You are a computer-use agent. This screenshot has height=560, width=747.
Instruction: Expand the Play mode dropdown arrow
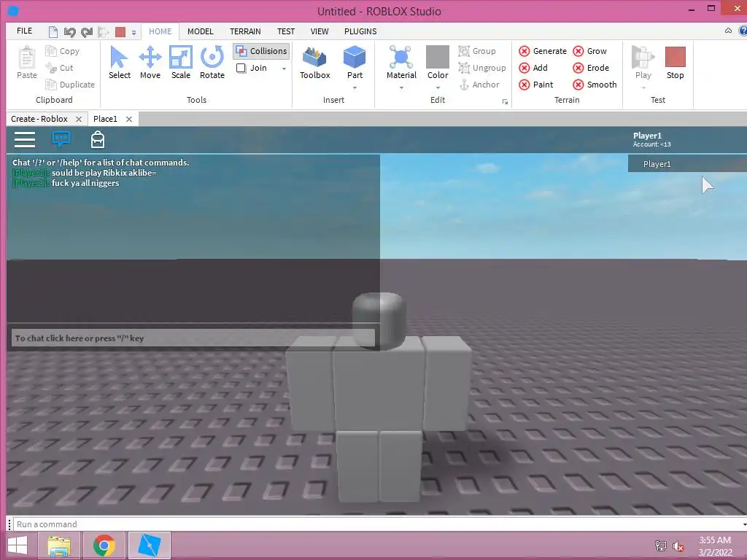tap(643, 87)
